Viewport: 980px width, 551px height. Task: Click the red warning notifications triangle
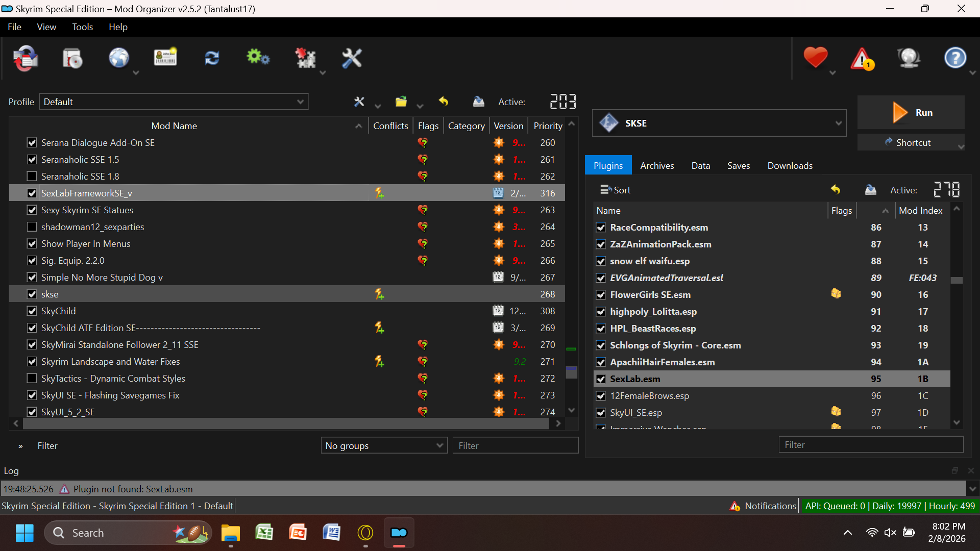pos(862,58)
